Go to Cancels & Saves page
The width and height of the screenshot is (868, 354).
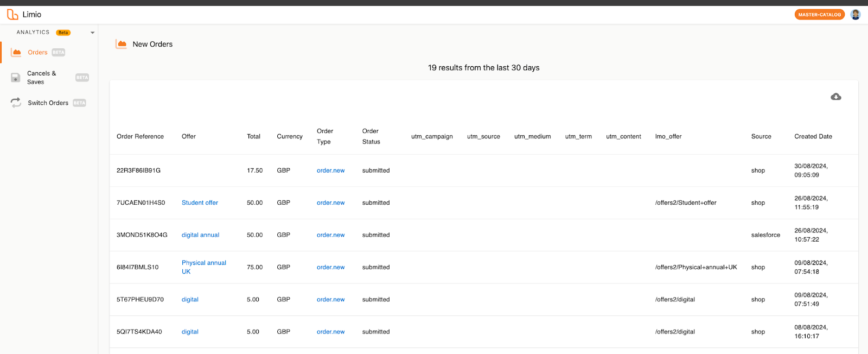[x=41, y=78]
